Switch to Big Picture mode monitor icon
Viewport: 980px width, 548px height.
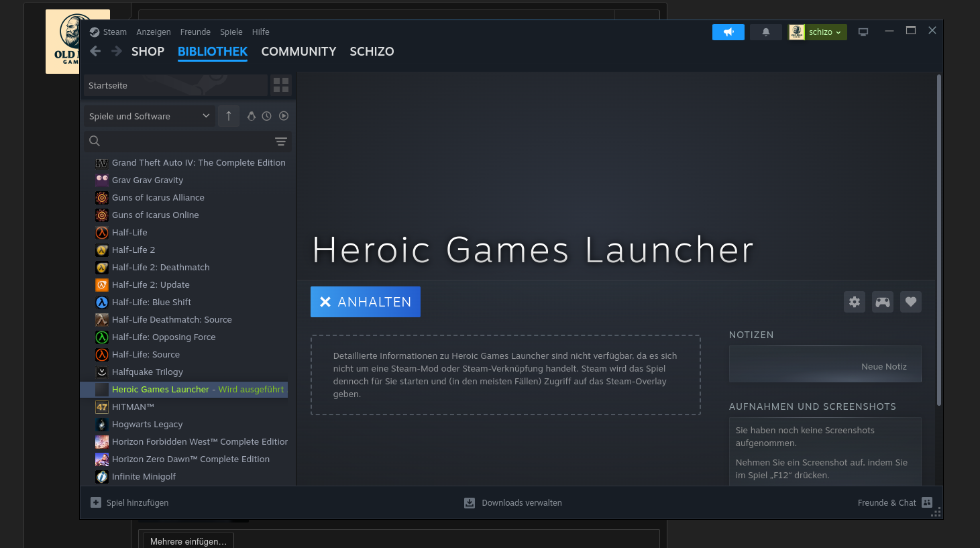(x=863, y=32)
